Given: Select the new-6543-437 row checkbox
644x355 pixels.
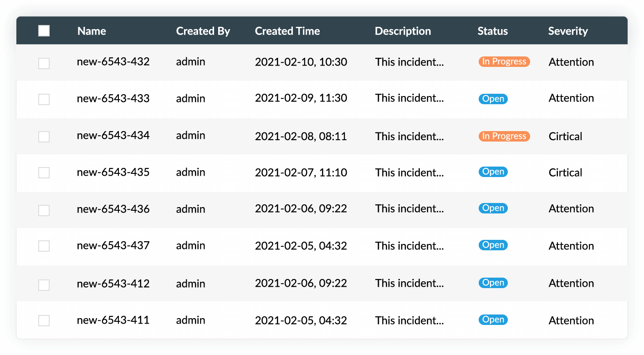Looking at the screenshot, I should point(44,246).
